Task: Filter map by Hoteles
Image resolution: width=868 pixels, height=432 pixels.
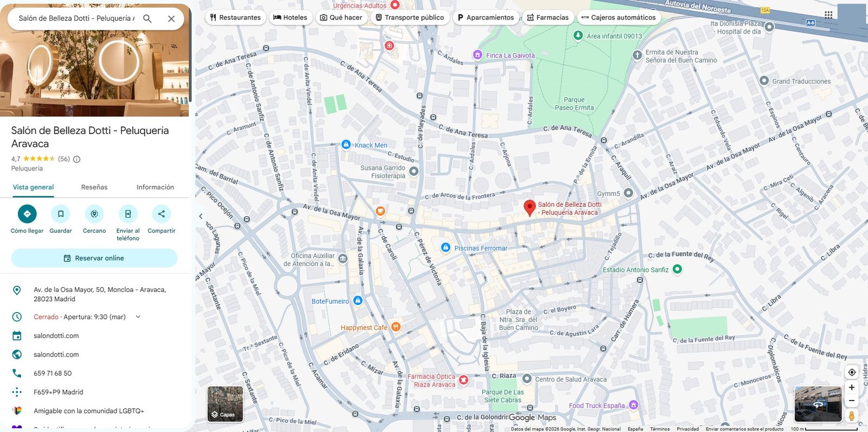Action: pos(290,17)
